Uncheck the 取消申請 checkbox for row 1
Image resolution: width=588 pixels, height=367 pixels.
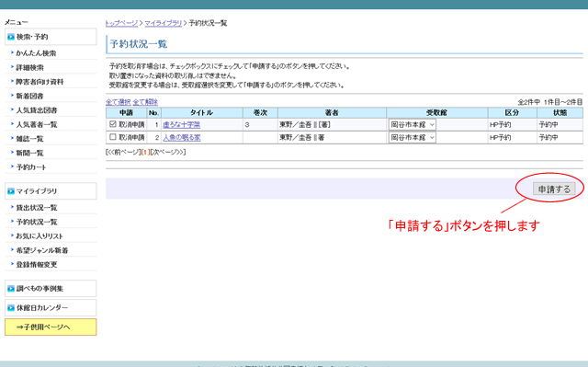[x=112, y=124]
